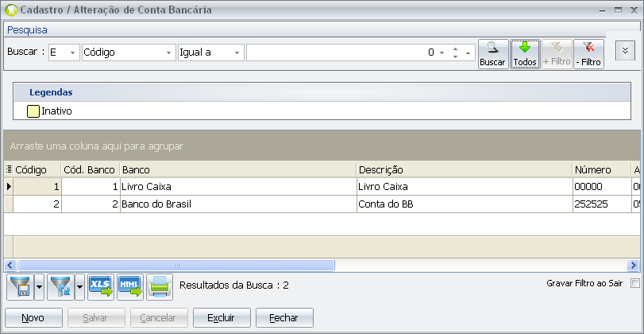Click the application tooth icon in title bar

coord(10,10)
